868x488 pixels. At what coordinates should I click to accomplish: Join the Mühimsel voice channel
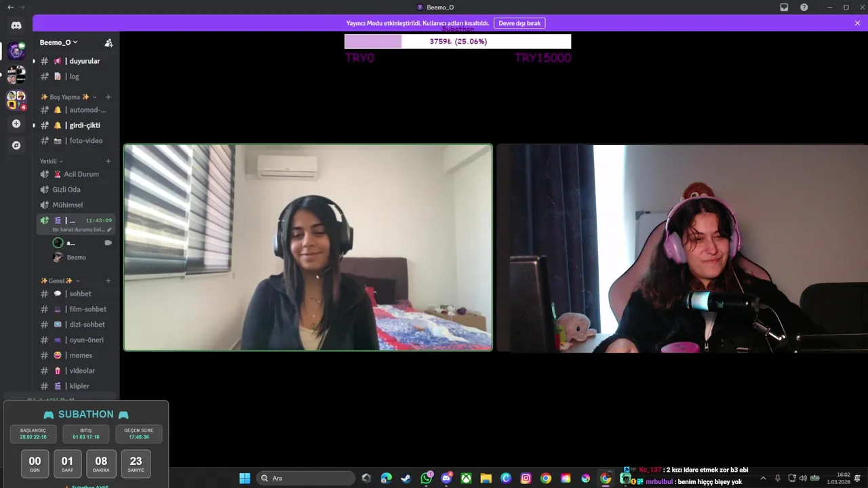pos(76,205)
